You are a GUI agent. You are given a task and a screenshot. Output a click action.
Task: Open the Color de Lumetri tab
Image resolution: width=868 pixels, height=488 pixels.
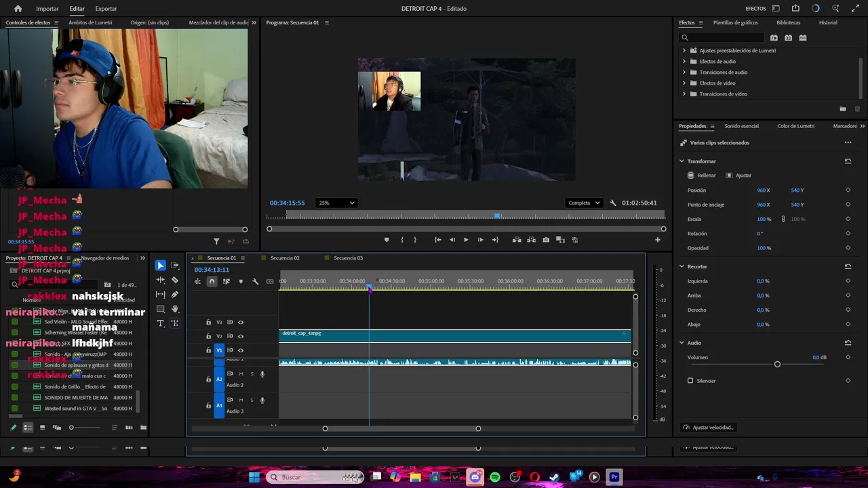pos(795,126)
